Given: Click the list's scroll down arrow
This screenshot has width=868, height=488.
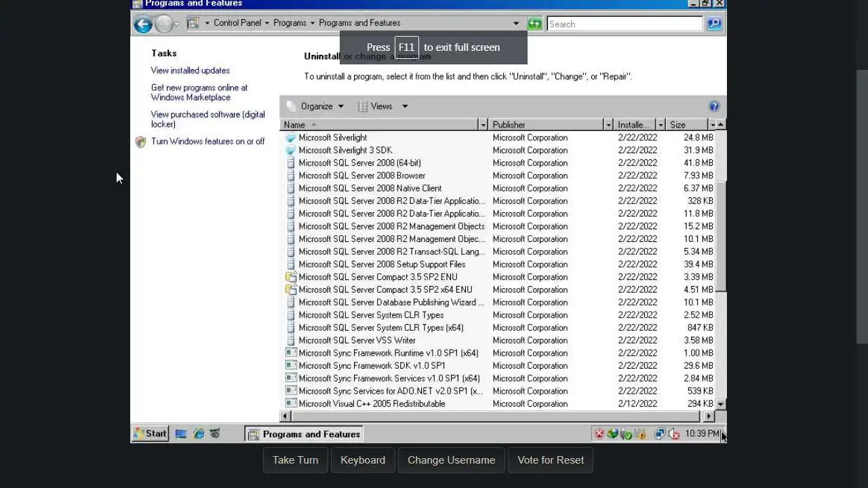Looking at the screenshot, I should click(x=721, y=404).
